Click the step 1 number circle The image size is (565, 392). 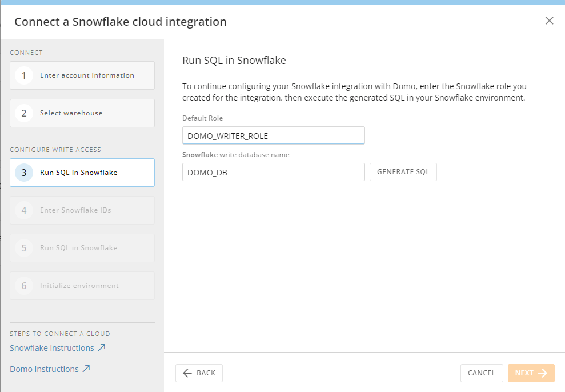click(24, 75)
